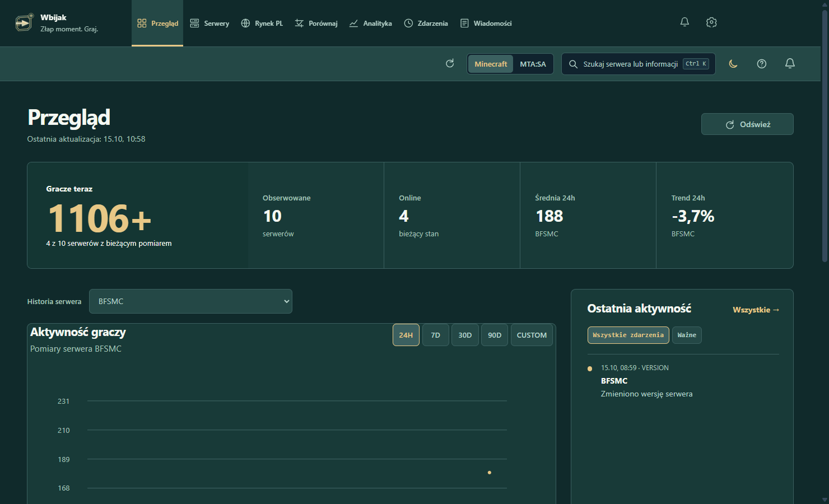Select the 7D chart range
829x504 pixels.
(435, 335)
